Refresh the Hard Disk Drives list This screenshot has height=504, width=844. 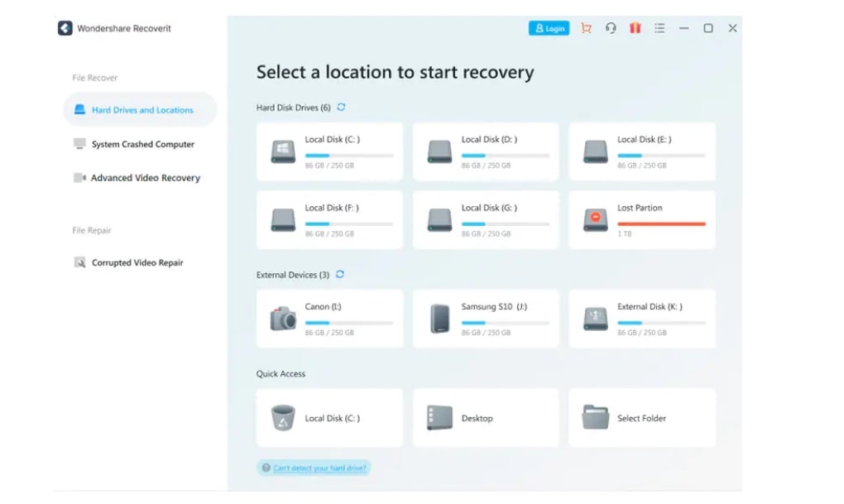click(x=341, y=108)
